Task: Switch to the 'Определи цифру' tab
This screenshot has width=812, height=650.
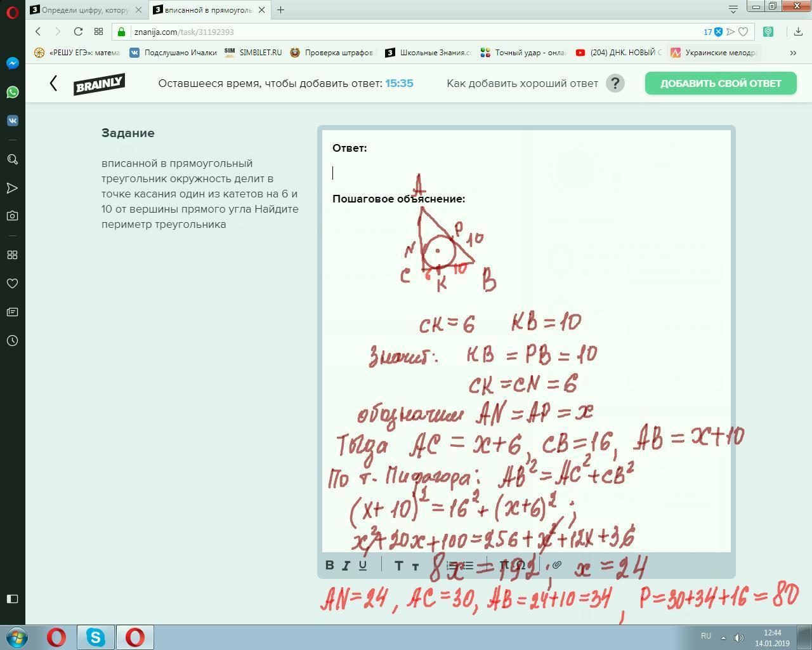Action: click(x=86, y=10)
